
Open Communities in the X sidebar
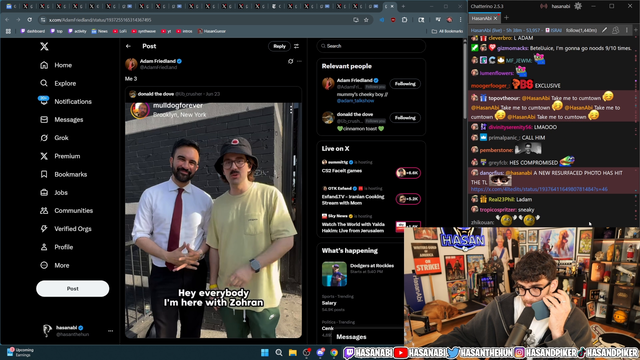[x=67, y=211]
